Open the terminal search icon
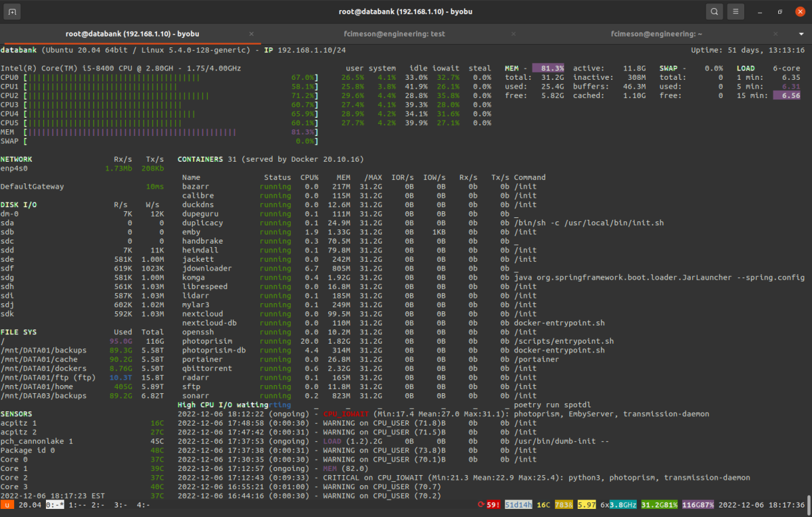812x517 pixels. (715, 12)
